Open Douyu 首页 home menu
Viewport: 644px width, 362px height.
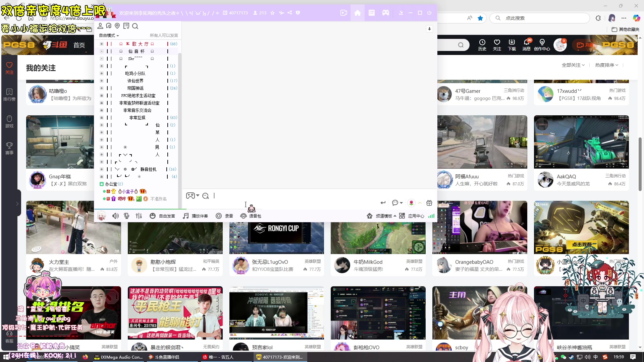pos(79,45)
